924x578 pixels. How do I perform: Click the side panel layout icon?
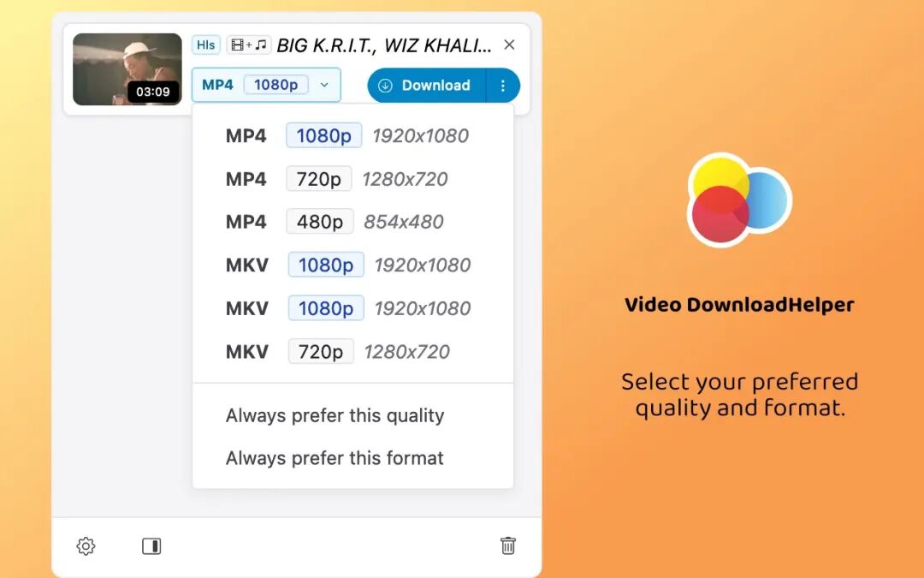coord(151,545)
